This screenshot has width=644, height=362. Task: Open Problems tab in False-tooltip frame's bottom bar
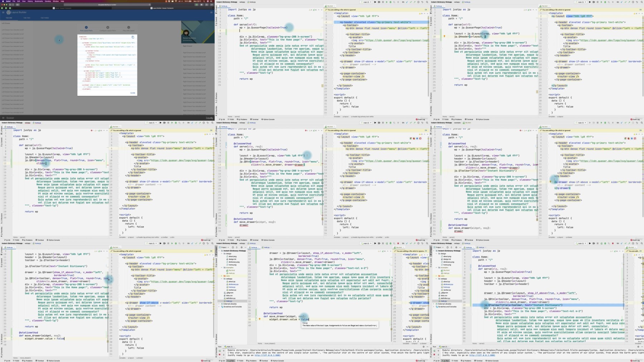pos(252,361)
